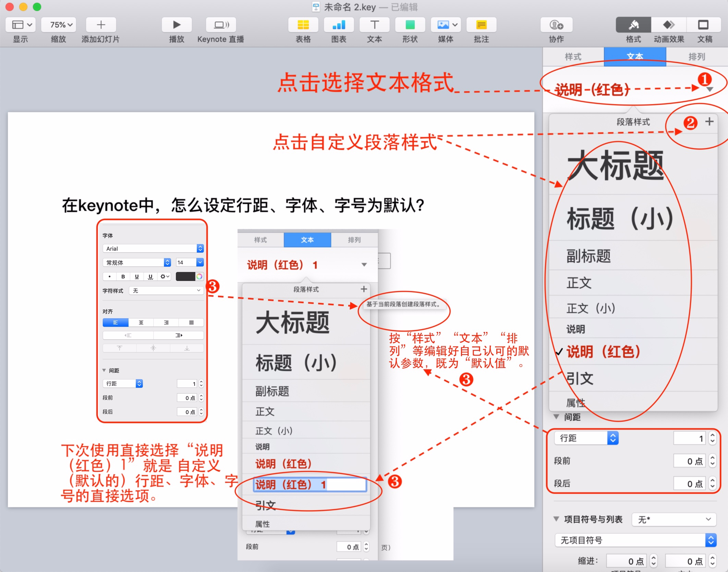728x572 pixels.
Task: Open the View options dropdown
Action: coord(21,25)
